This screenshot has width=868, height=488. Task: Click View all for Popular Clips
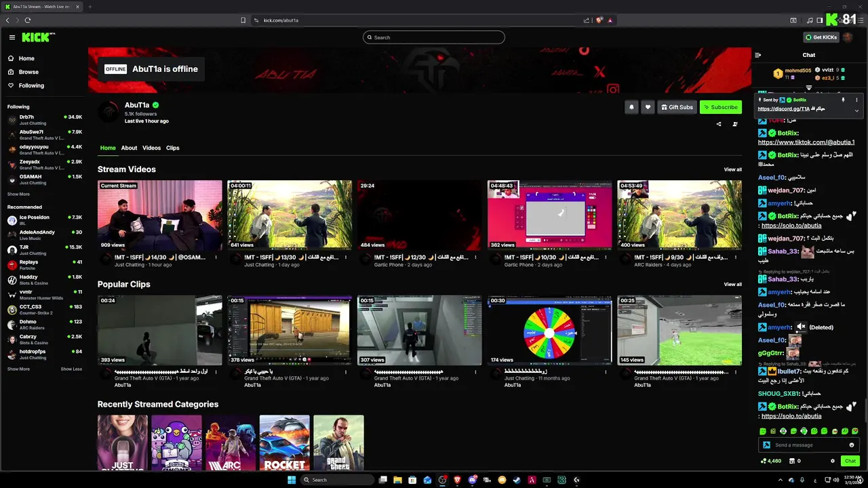tap(732, 285)
